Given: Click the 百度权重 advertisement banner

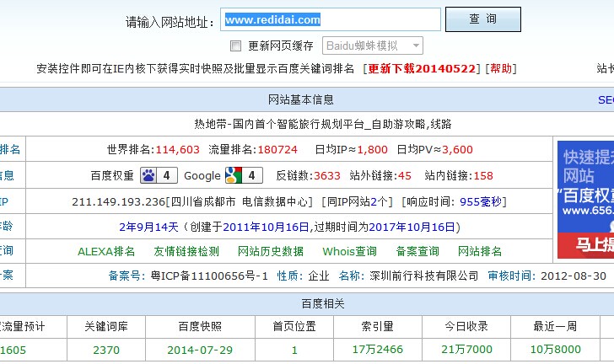Looking at the screenshot, I should tap(586, 200).
